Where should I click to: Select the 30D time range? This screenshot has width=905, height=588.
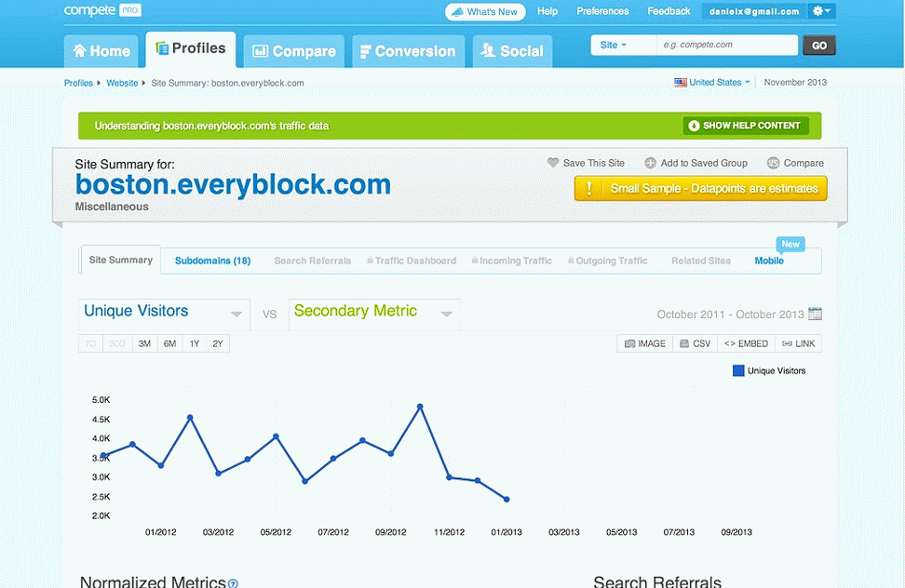pos(117,343)
